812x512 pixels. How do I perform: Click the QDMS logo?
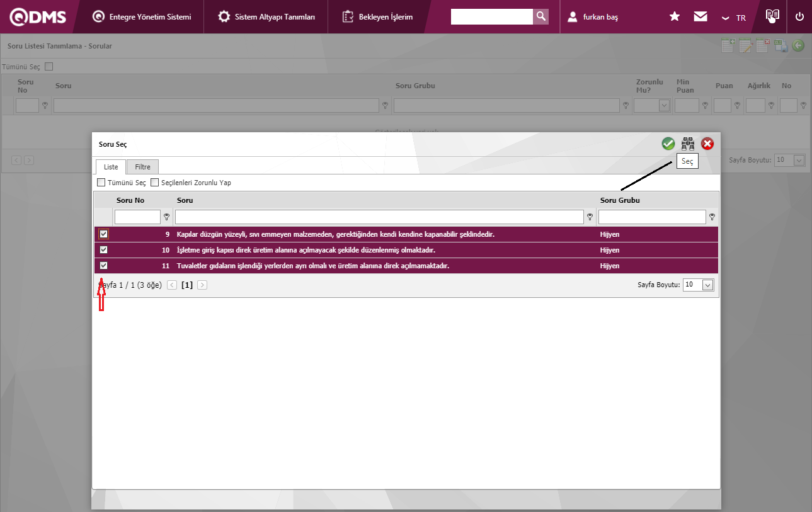pos(38,17)
